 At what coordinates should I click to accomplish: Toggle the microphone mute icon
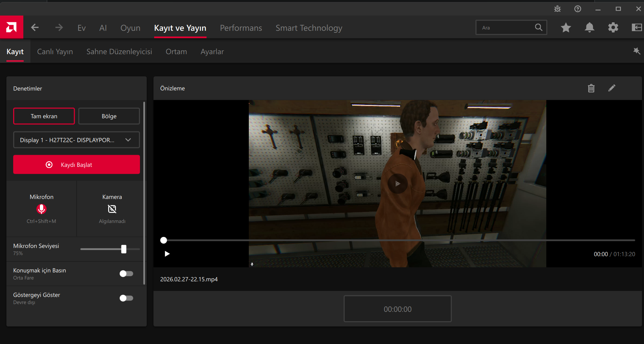(x=42, y=209)
